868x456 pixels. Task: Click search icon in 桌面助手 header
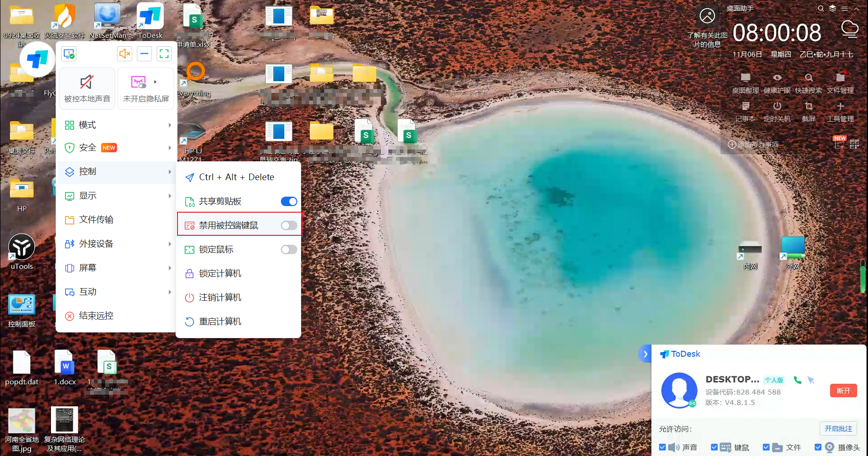coord(821,8)
